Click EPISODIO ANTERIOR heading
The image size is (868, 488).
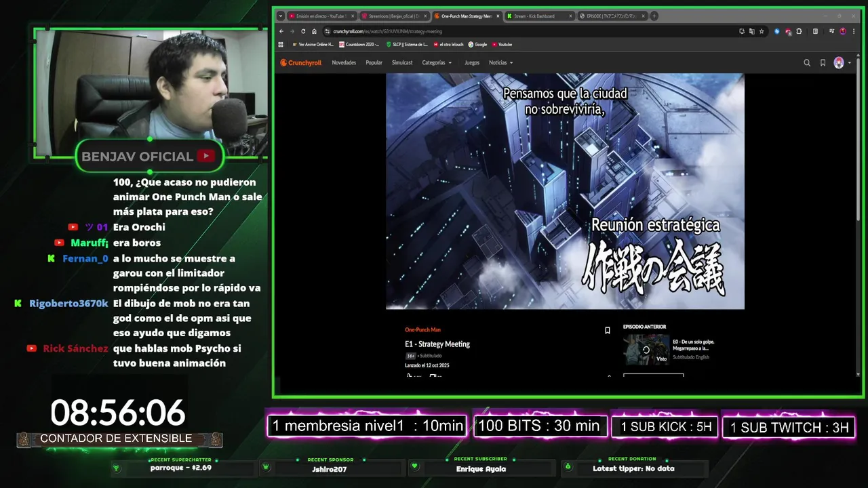[x=645, y=327]
